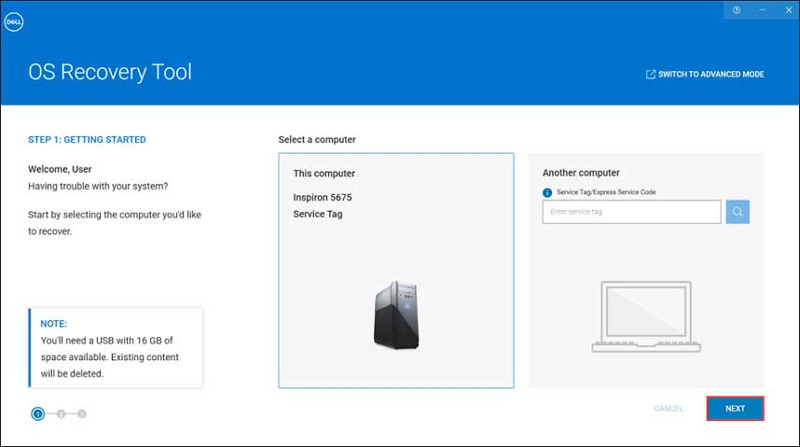
Task: Click the Select a computer label
Action: pyautogui.click(x=317, y=139)
